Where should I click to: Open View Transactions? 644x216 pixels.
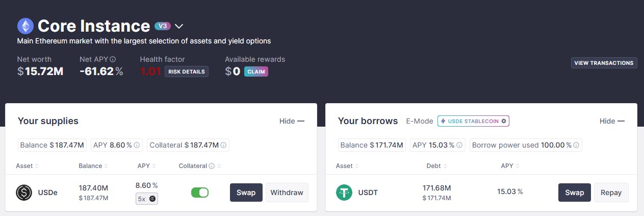click(604, 63)
